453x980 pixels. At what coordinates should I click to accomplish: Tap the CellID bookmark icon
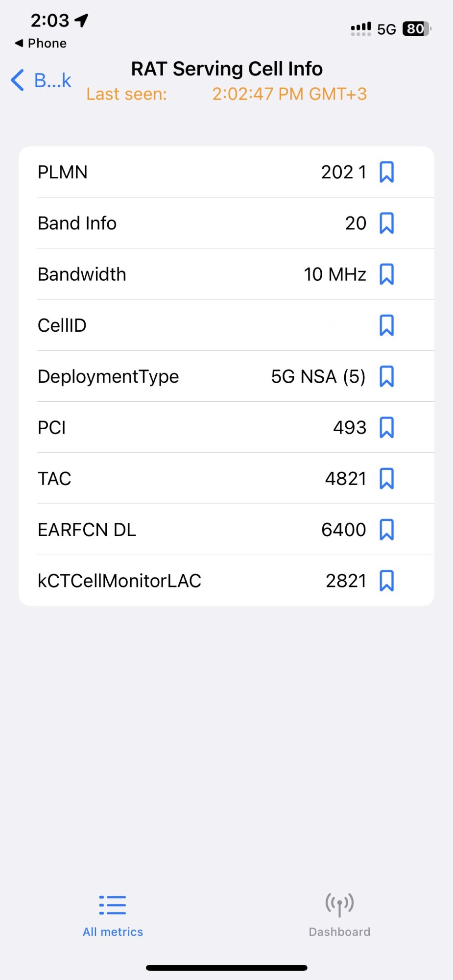pyautogui.click(x=386, y=325)
